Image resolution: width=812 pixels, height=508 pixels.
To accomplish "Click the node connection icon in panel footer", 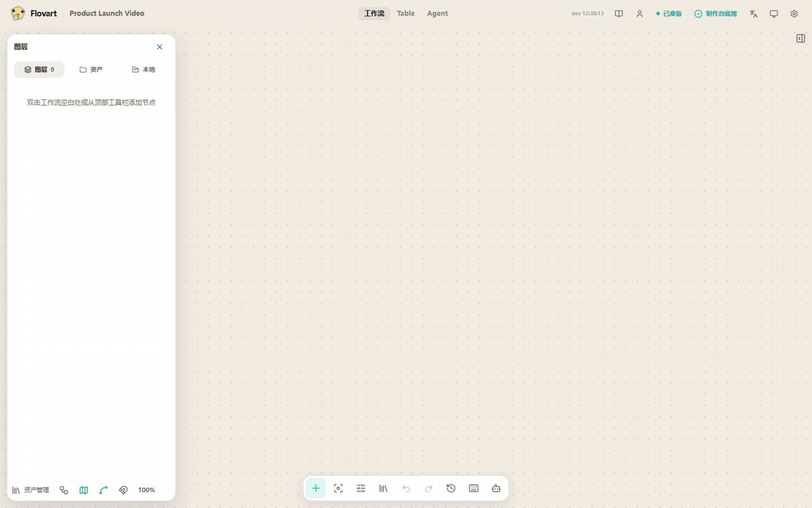I will point(64,490).
